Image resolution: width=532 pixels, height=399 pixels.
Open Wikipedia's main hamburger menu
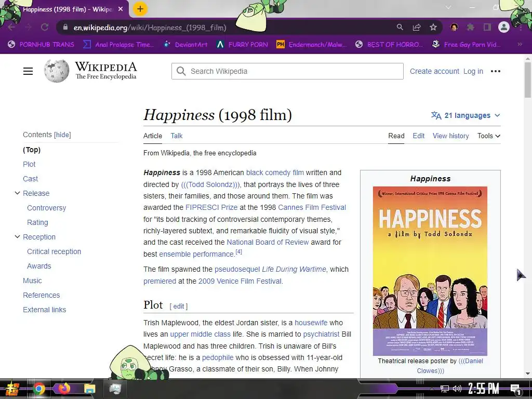(28, 71)
